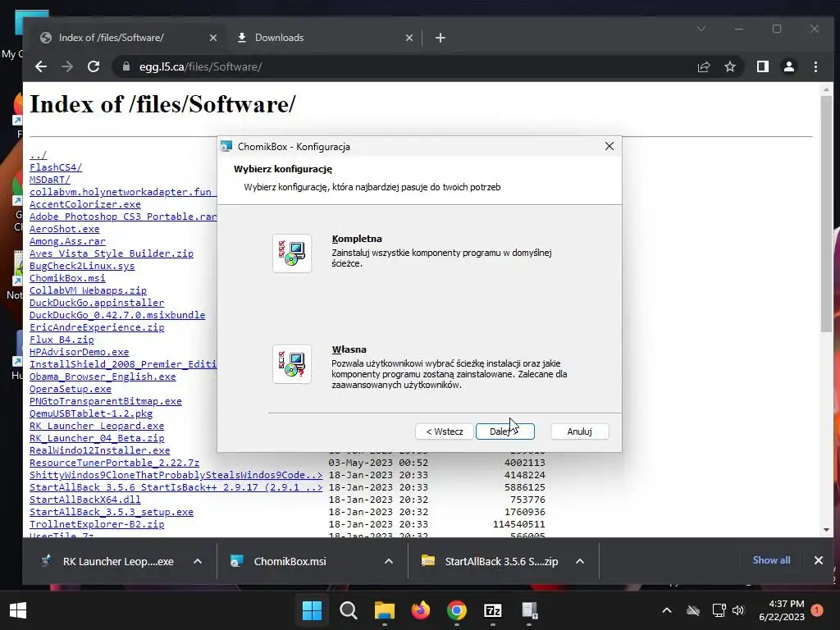Click the site lock icon
Image resolution: width=840 pixels, height=630 pixels.
[126, 66]
